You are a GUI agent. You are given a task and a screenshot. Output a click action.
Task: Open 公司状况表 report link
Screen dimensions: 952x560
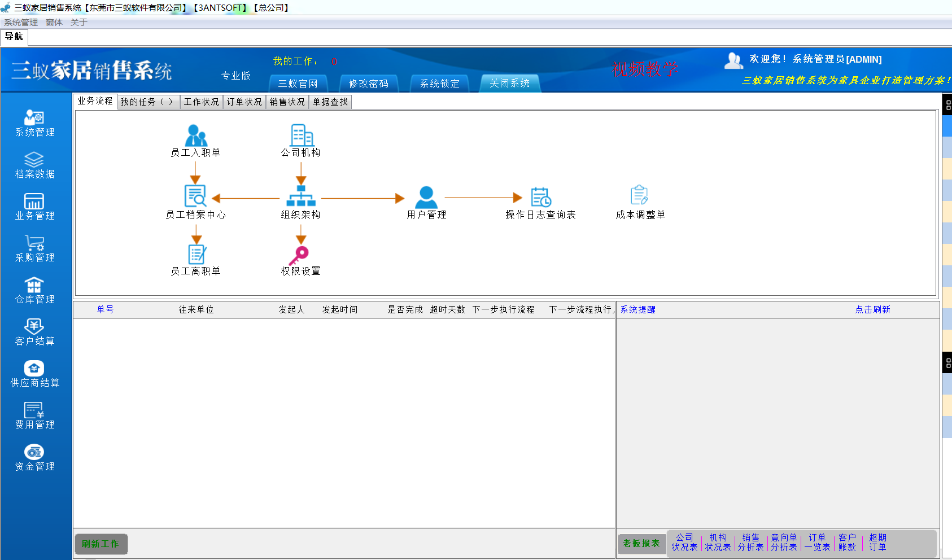(x=684, y=542)
